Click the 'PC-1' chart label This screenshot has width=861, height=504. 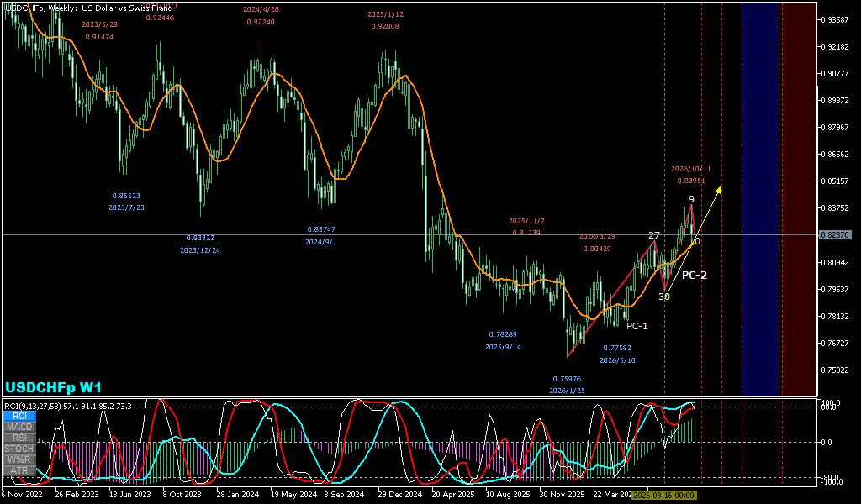(637, 326)
